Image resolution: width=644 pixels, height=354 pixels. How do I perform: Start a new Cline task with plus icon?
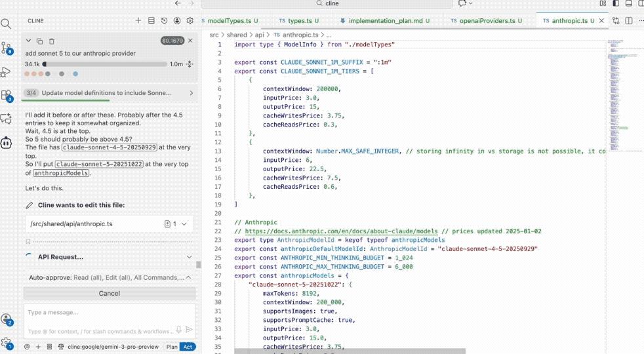(138, 20)
